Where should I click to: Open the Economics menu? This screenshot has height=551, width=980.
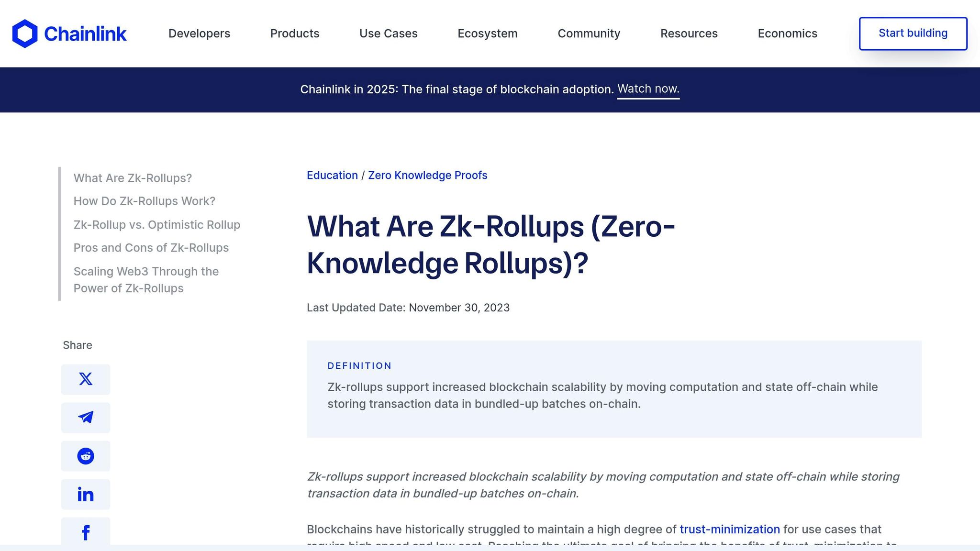coord(787,33)
